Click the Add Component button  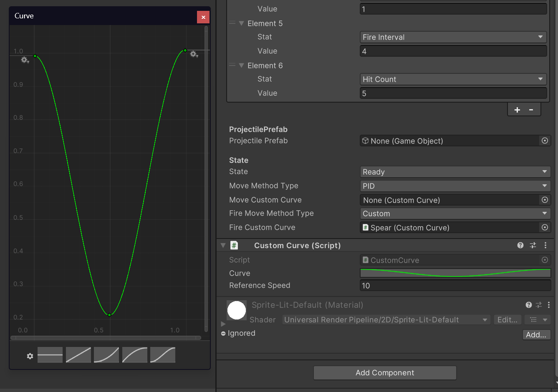[x=385, y=373]
